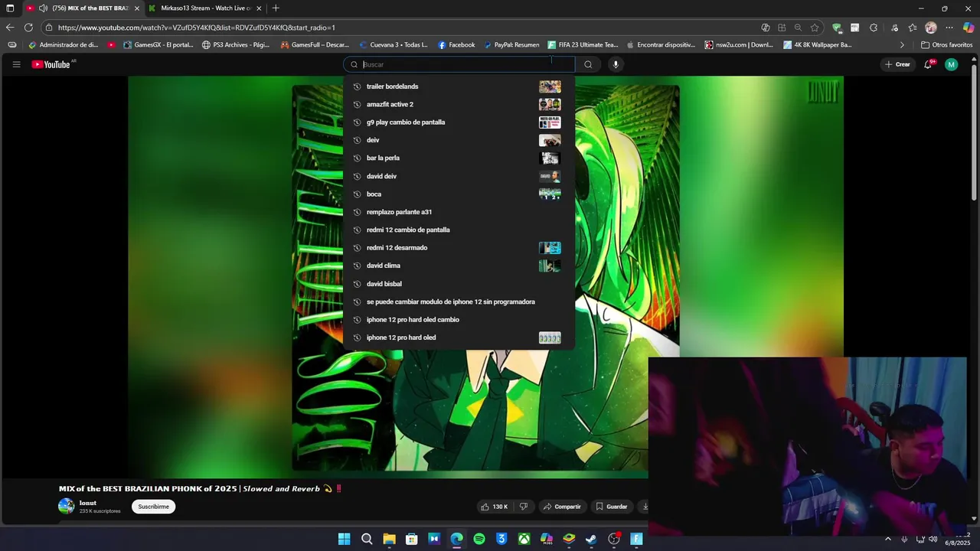Open the Otros favoritos folder
This screenshot has height=551, width=980.
(x=947, y=45)
